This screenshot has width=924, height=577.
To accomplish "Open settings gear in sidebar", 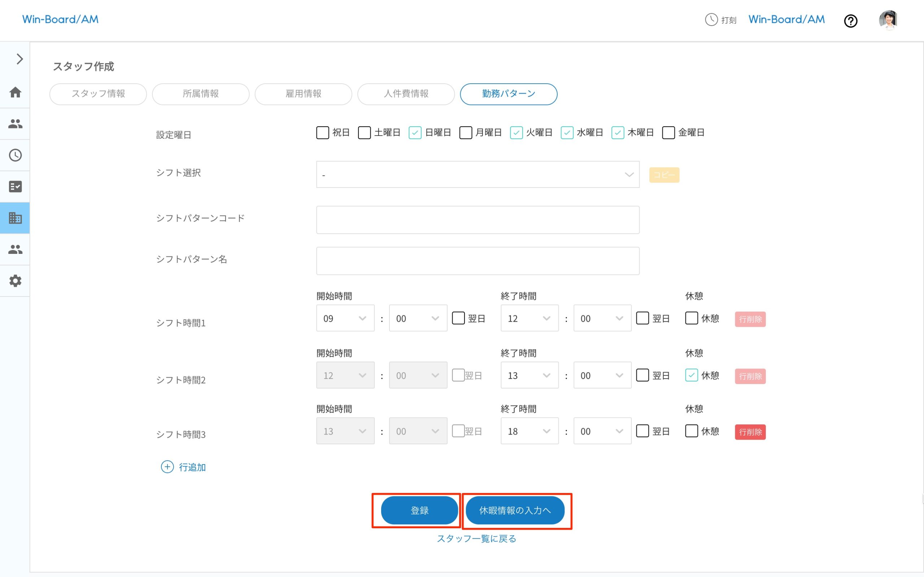I will pos(15,281).
